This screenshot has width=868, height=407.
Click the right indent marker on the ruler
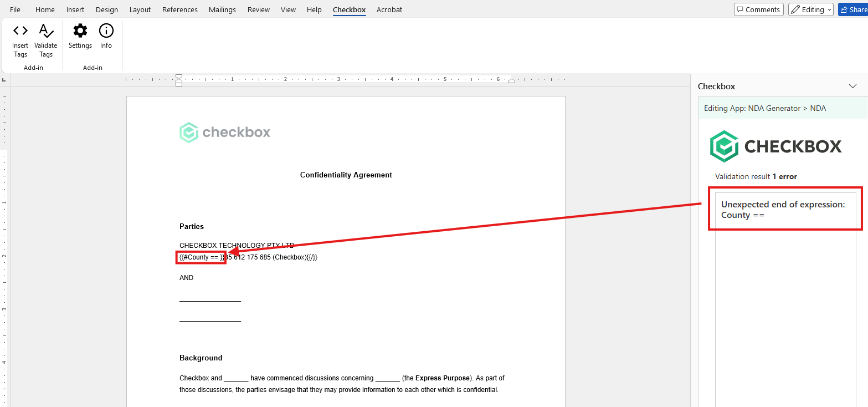point(512,81)
